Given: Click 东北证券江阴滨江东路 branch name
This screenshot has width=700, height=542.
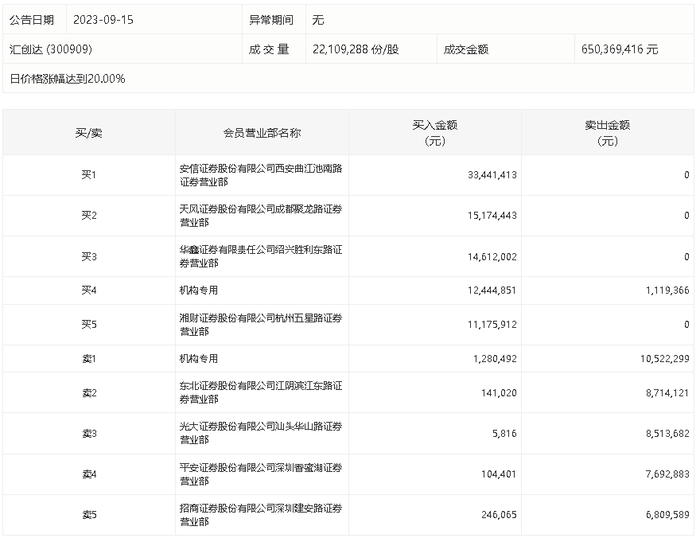Looking at the screenshot, I should tap(261, 392).
